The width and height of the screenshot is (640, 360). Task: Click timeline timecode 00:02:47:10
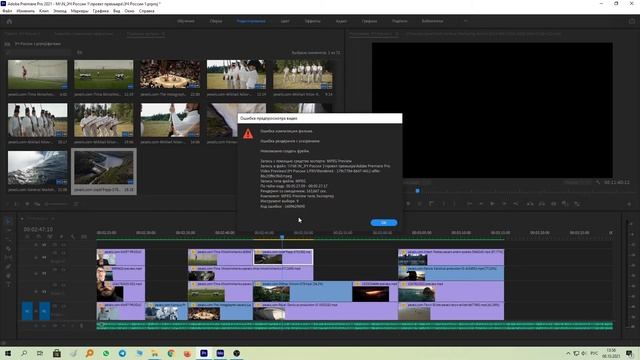pos(38,229)
